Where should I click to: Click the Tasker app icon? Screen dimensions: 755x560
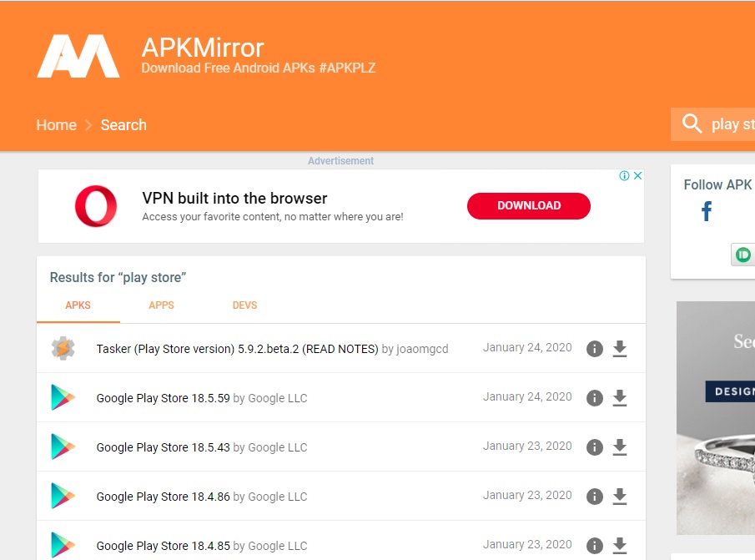click(x=63, y=349)
